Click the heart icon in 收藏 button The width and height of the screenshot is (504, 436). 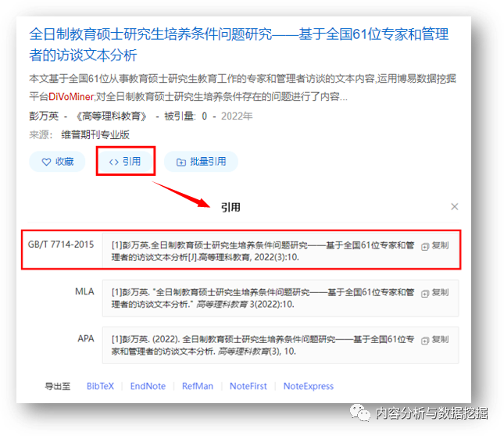pyautogui.click(x=46, y=162)
